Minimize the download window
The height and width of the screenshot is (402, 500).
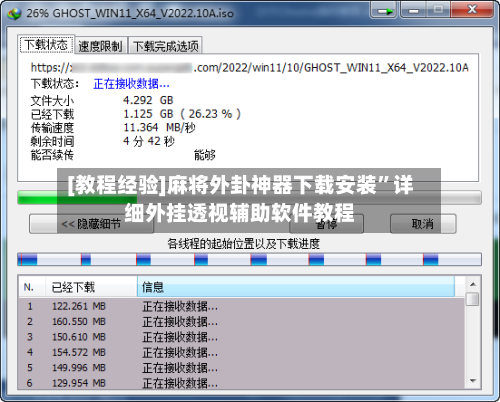pyautogui.click(x=413, y=10)
